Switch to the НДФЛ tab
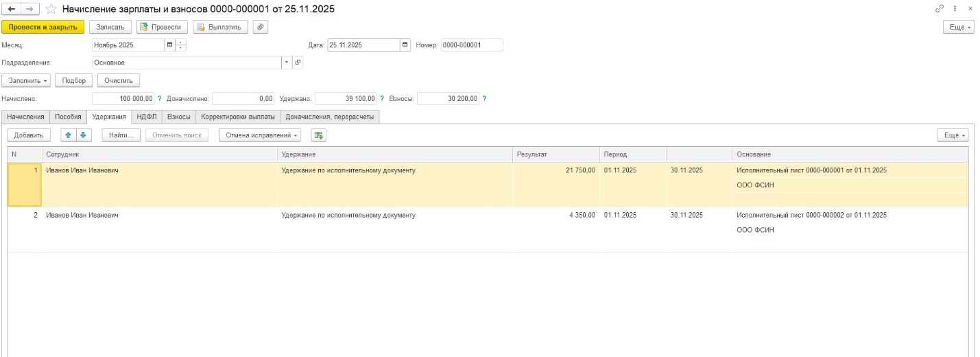980x357 pixels. 146,117
